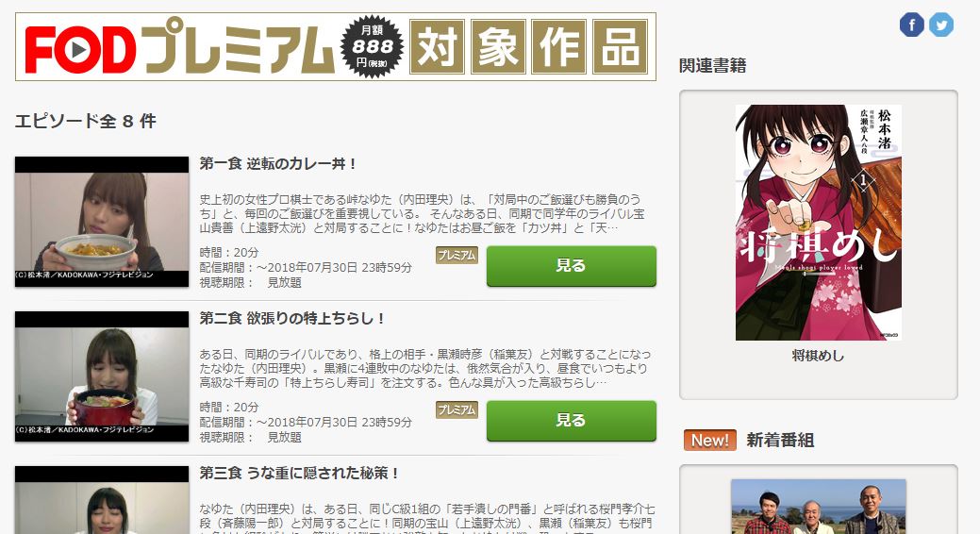
Task: Open the 新着番組 program thumbnail with three men
Action: [819, 507]
